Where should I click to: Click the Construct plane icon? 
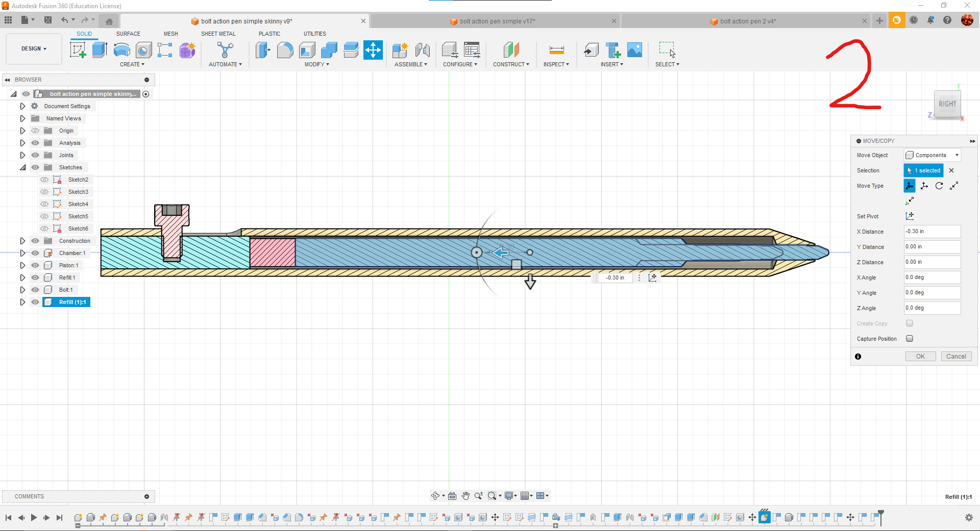(x=511, y=49)
